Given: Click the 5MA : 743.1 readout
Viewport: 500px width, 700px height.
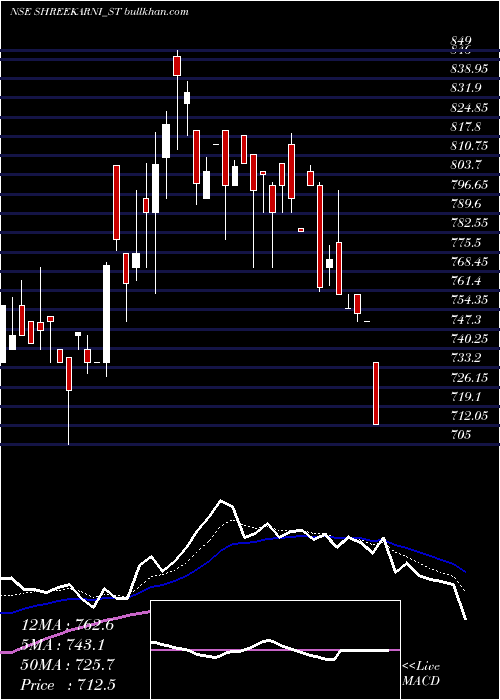Looking at the screenshot, I should point(63,645).
